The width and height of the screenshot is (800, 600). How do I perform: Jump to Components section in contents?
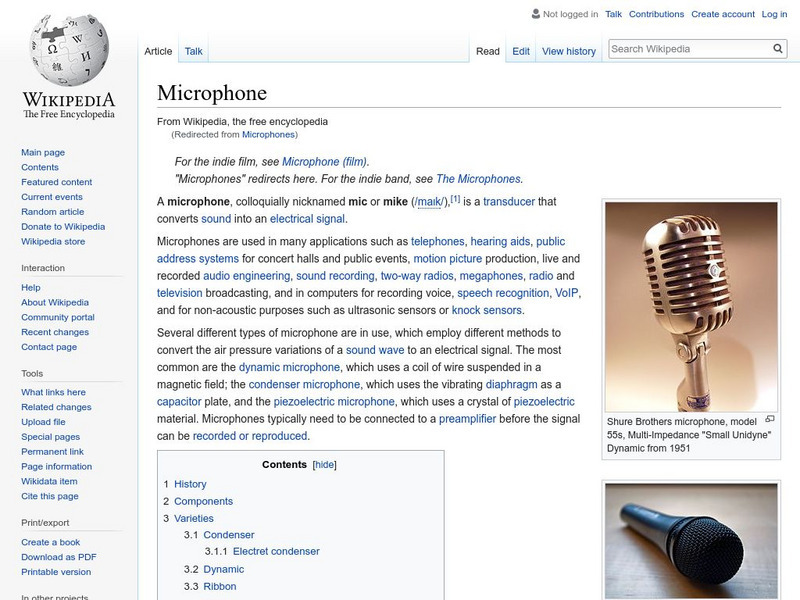[203, 501]
